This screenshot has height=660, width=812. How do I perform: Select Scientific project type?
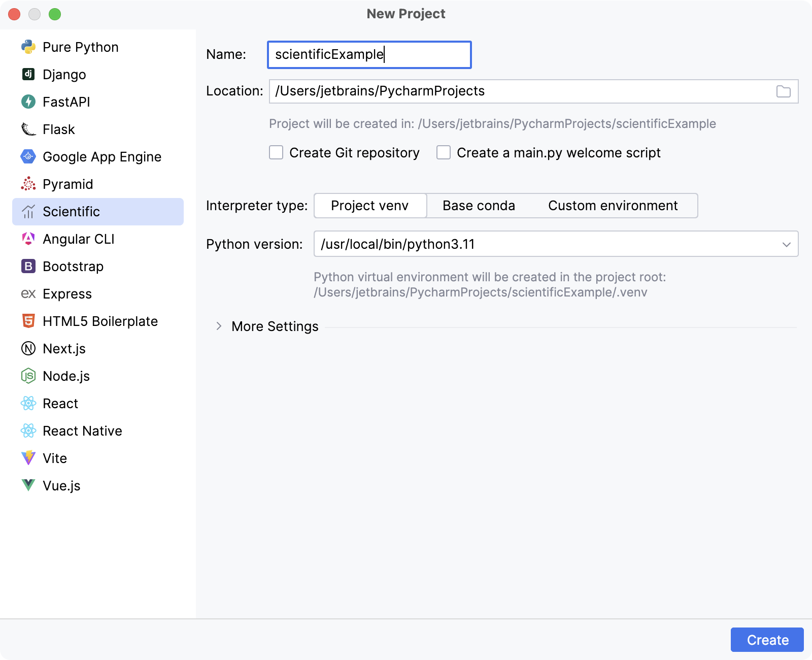pos(71,211)
